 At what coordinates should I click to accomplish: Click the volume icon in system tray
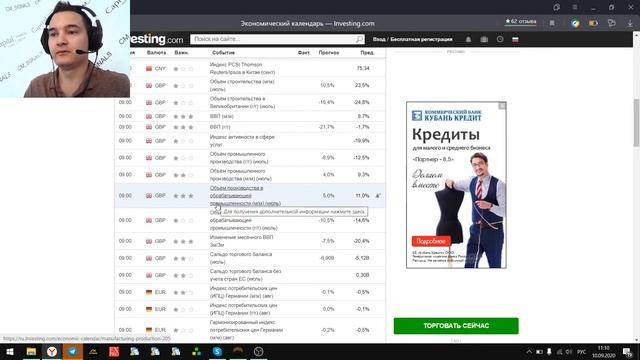pos(569,352)
